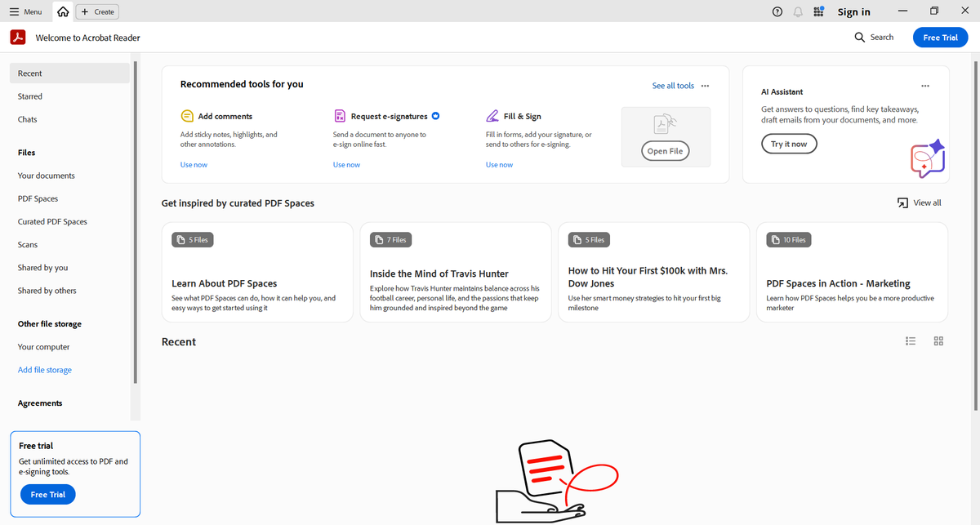Select Recent in the sidebar

tap(69, 73)
